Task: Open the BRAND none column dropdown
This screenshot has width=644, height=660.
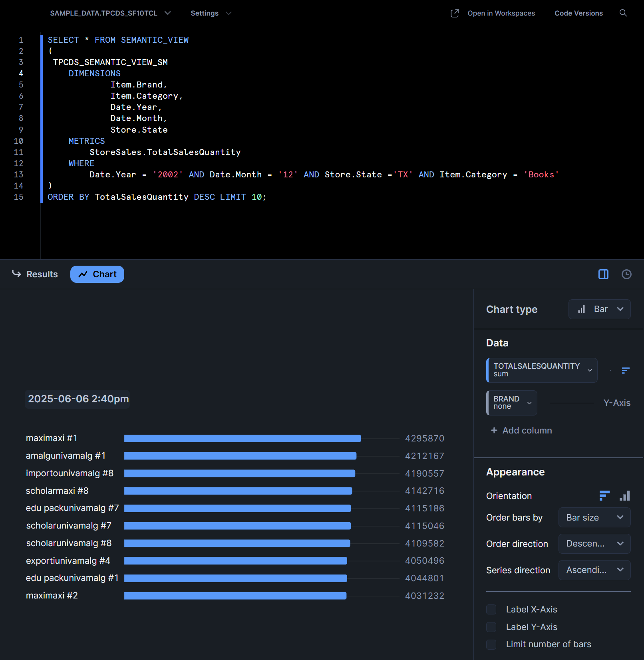Action: pos(512,403)
